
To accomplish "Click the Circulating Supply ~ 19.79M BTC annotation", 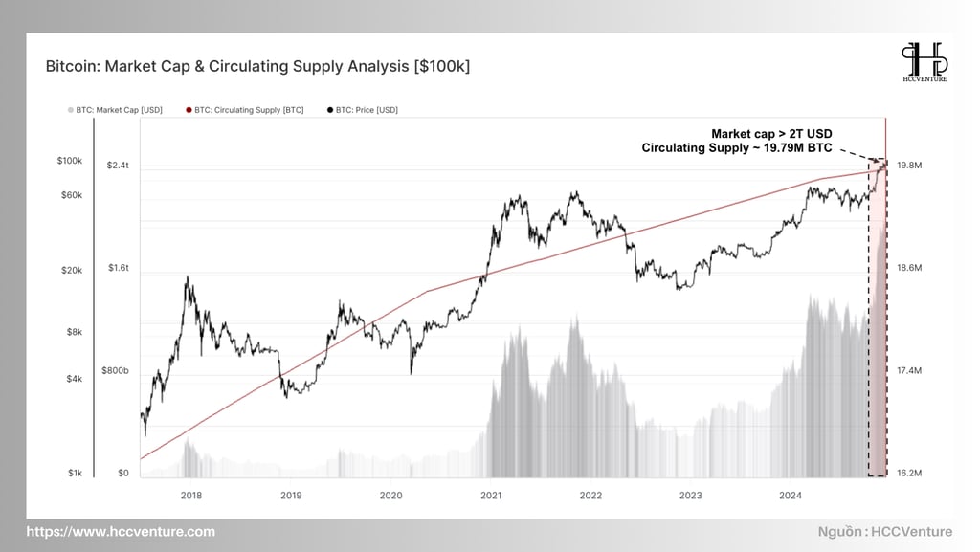I will [737, 148].
